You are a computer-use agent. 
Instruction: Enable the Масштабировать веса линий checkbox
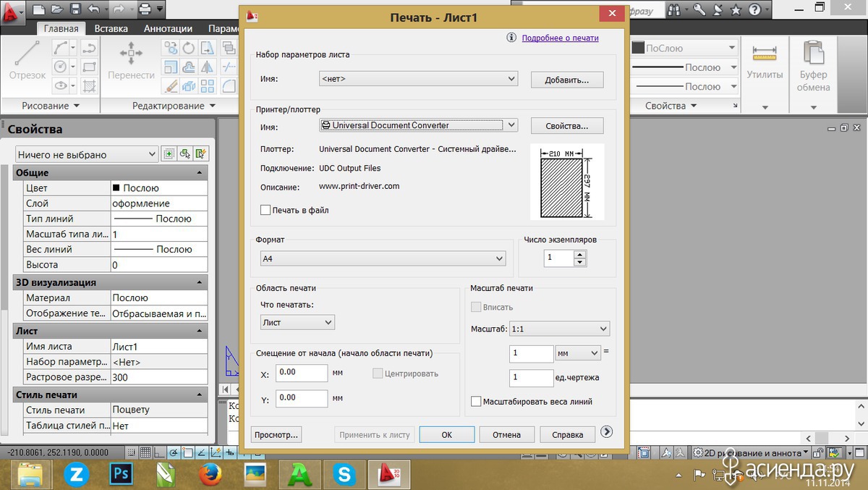click(x=476, y=401)
